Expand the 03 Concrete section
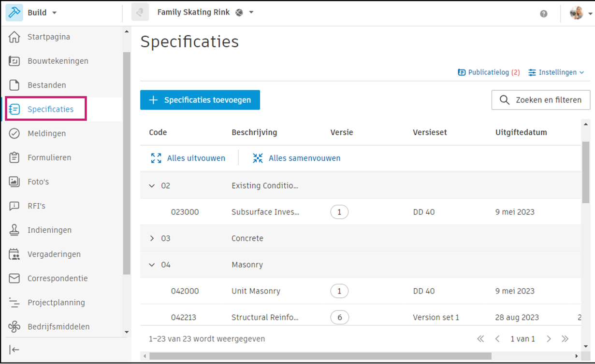Viewport: 595px width, 364px height. coord(152,238)
